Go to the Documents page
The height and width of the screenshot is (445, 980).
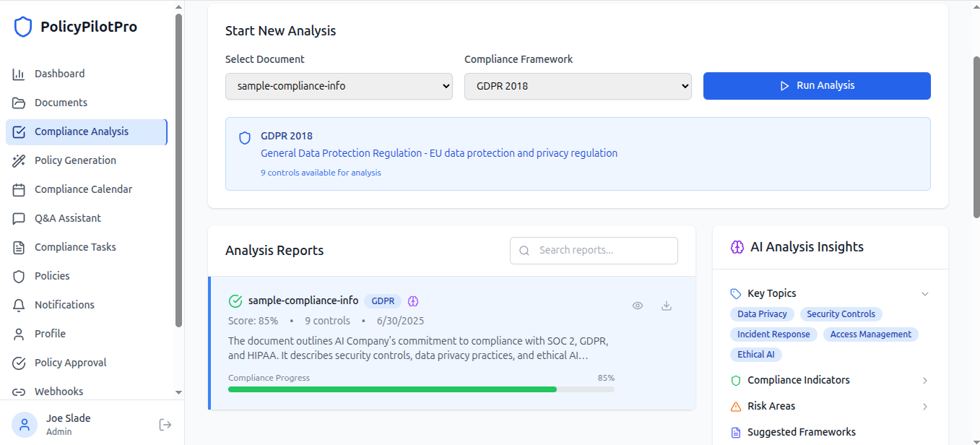click(x=61, y=103)
